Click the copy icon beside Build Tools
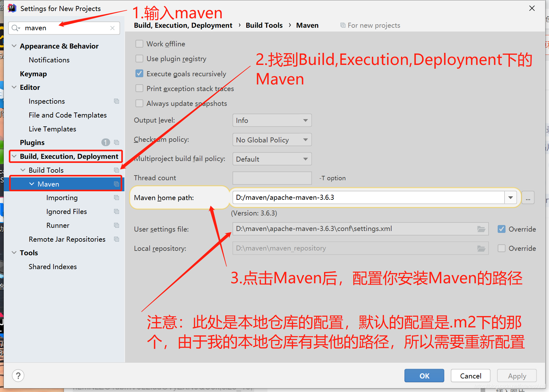 pyautogui.click(x=117, y=170)
